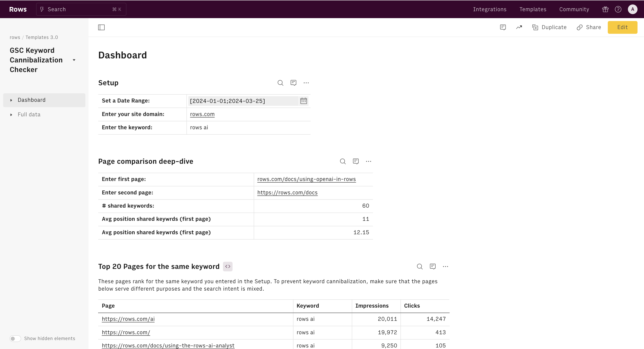
Task: Open the trend chart icon in toolbar
Action: click(519, 27)
